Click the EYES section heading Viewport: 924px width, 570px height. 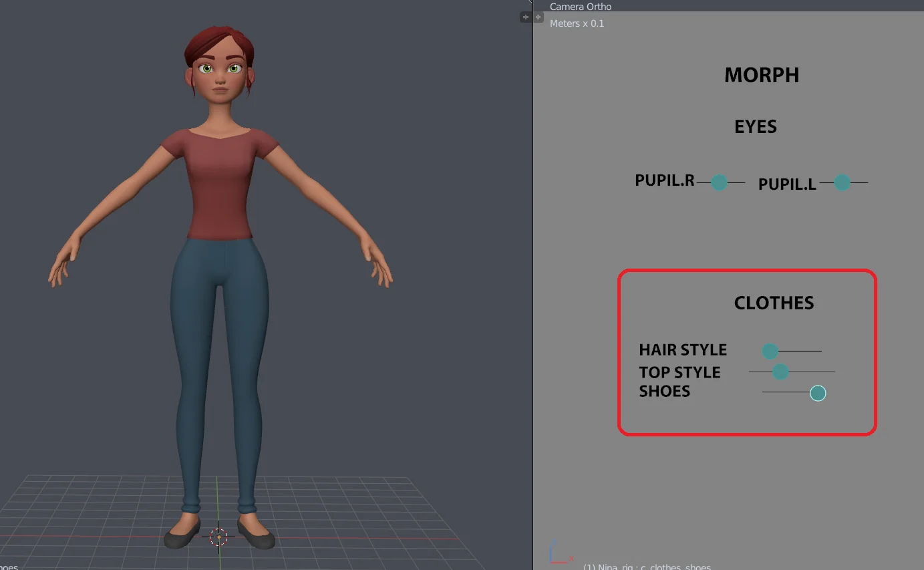click(x=755, y=126)
